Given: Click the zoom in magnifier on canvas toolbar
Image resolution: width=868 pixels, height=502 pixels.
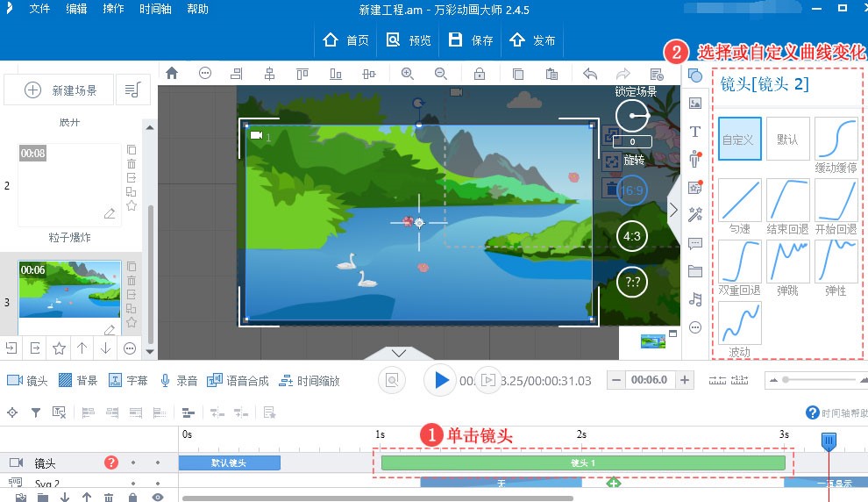Looking at the screenshot, I should 407,74.
